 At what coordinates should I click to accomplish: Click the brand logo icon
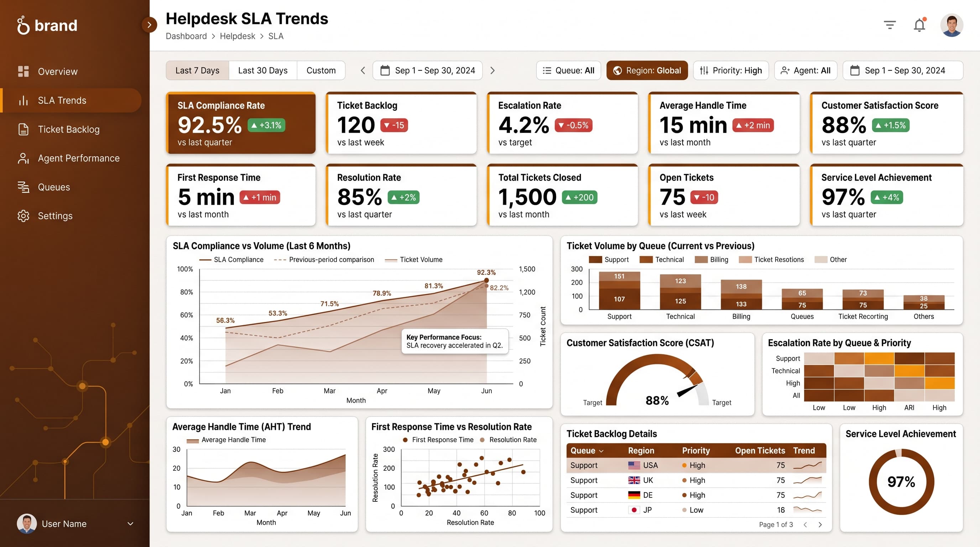[x=23, y=25]
